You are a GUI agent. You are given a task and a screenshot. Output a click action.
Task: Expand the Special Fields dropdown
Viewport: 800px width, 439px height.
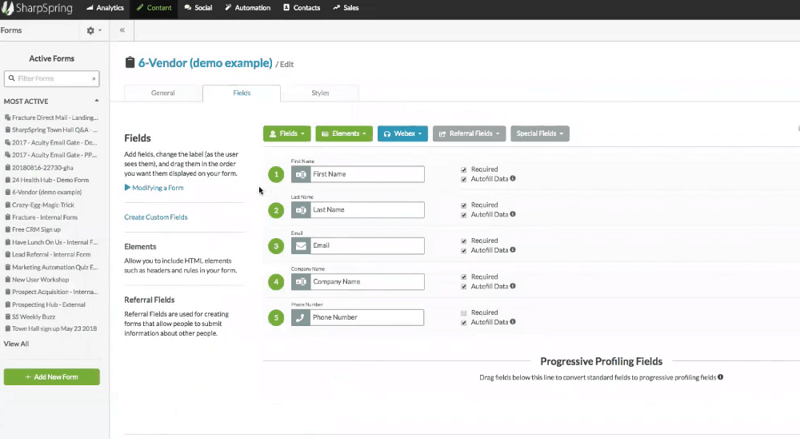coord(539,133)
